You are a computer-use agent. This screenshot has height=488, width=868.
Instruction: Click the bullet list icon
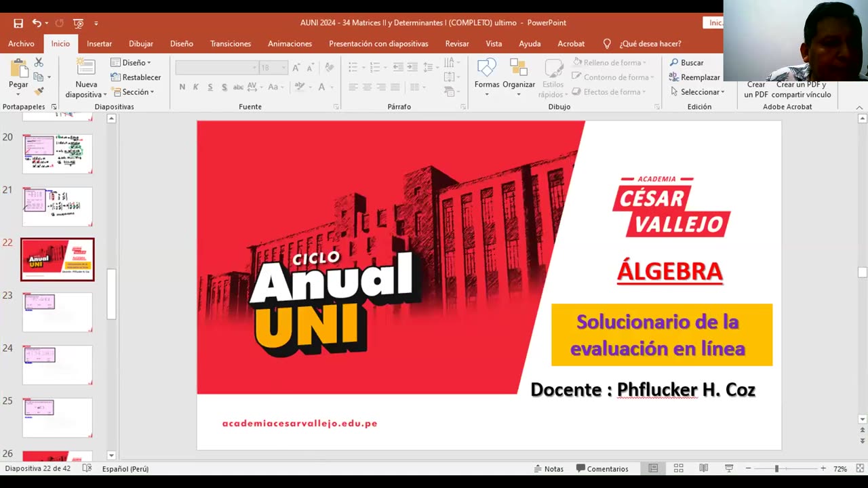pos(353,67)
